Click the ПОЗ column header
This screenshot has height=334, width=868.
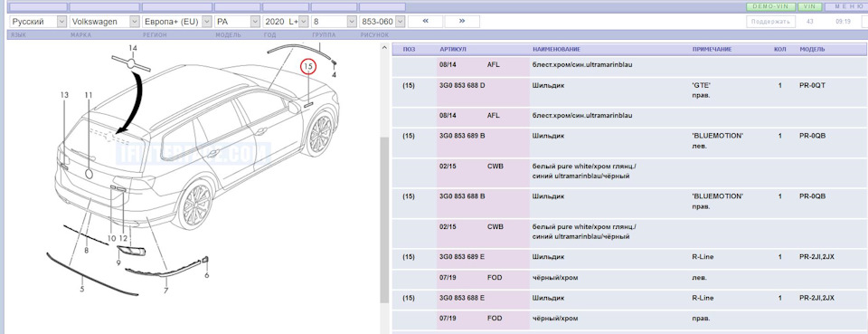coord(409,49)
